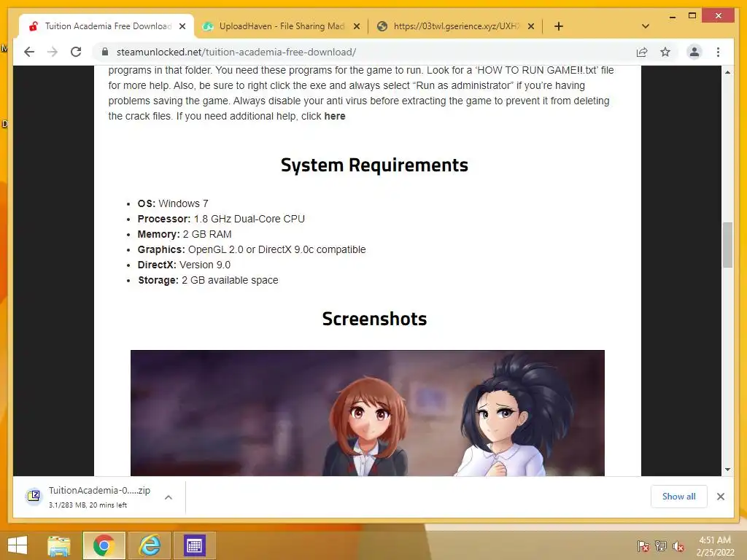Click the System Requirements heading
The image size is (747, 560).
coord(374,166)
